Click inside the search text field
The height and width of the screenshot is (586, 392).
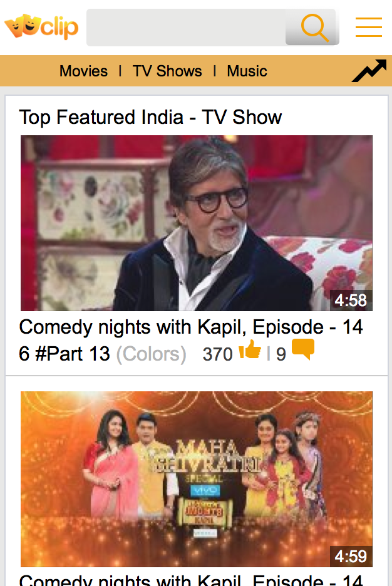click(186, 28)
